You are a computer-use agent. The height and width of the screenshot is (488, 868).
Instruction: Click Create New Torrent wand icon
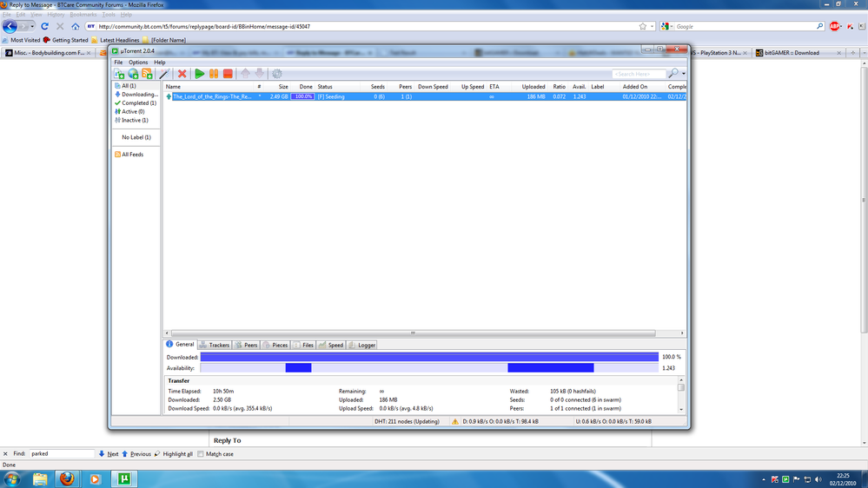click(x=164, y=74)
